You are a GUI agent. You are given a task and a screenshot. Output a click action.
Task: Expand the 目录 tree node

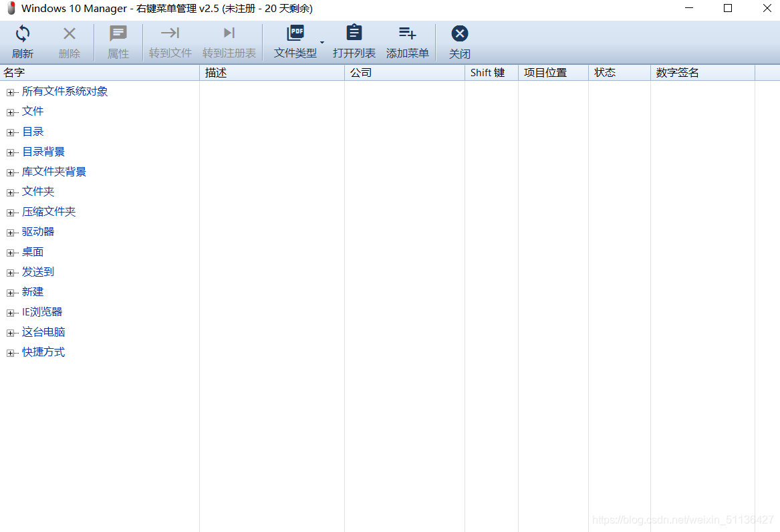(10, 132)
